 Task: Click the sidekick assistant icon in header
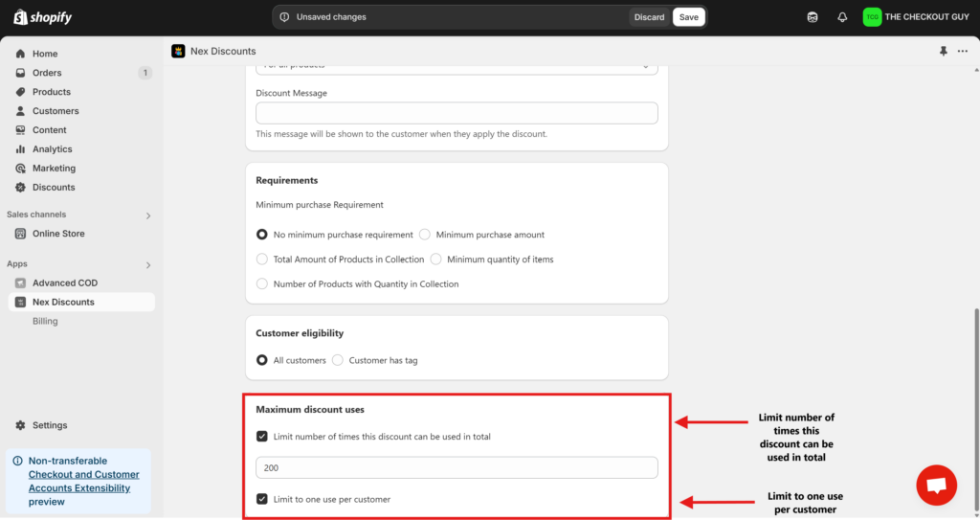point(813,17)
